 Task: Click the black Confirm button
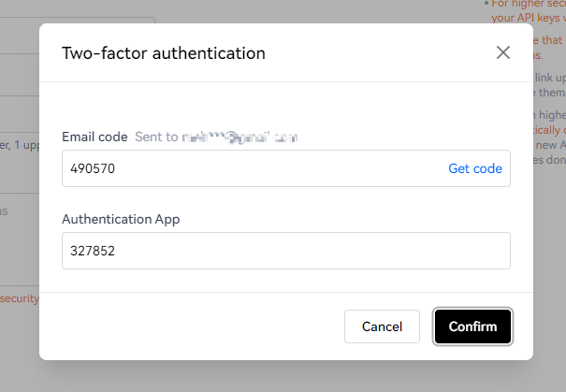pos(472,327)
